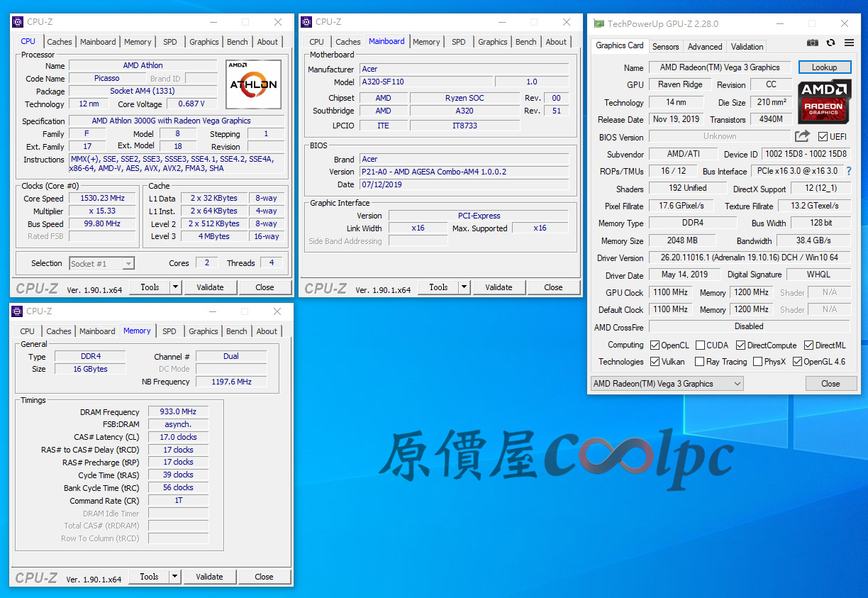Take a GPU-Z screenshot with the camera icon
This screenshot has width=868, height=598.
[x=813, y=43]
